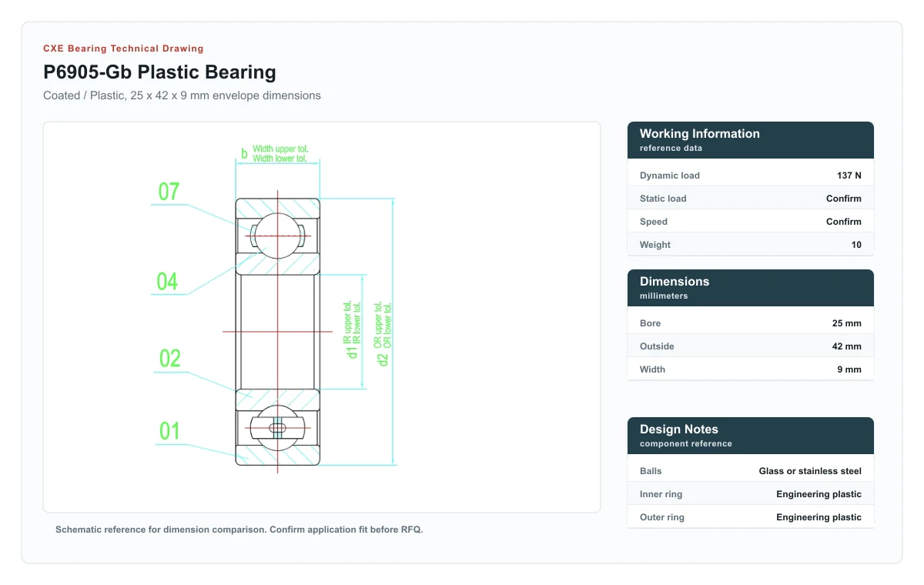Select the Working Information panel header

751,140
